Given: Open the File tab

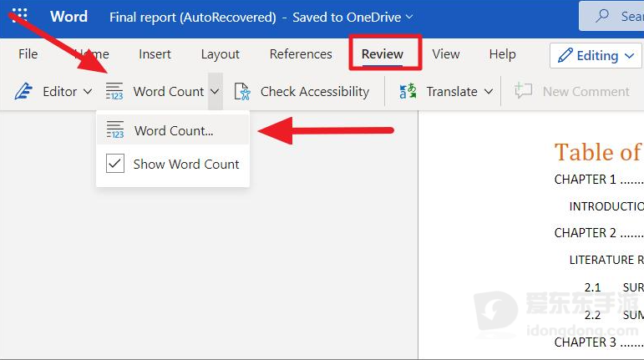Looking at the screenshot, I should click(28, 53).
